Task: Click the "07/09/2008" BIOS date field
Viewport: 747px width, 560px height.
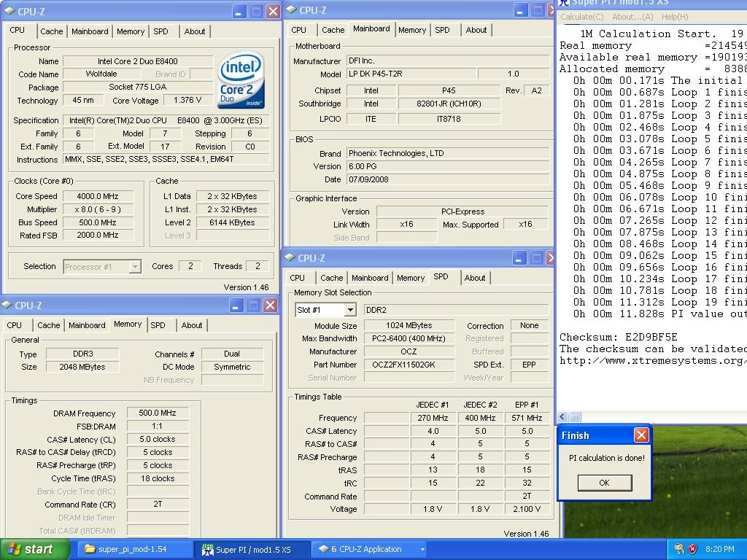Action: 448,179
